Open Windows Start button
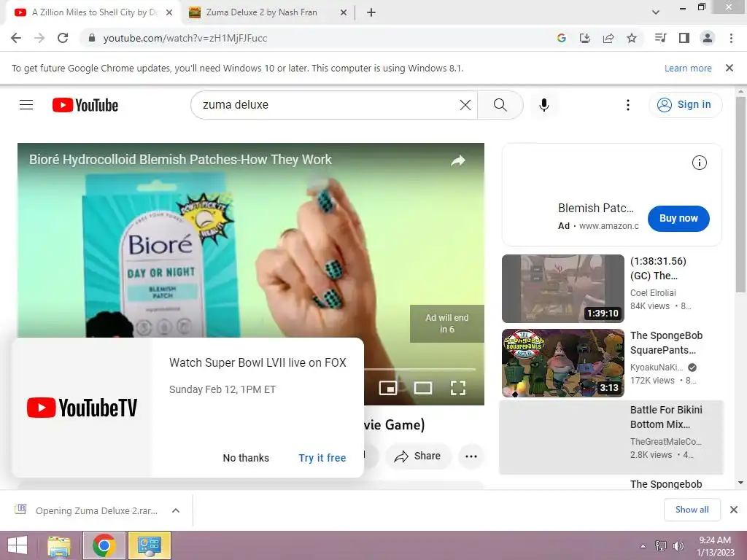 pyautogui.click(x=18, y=545)
